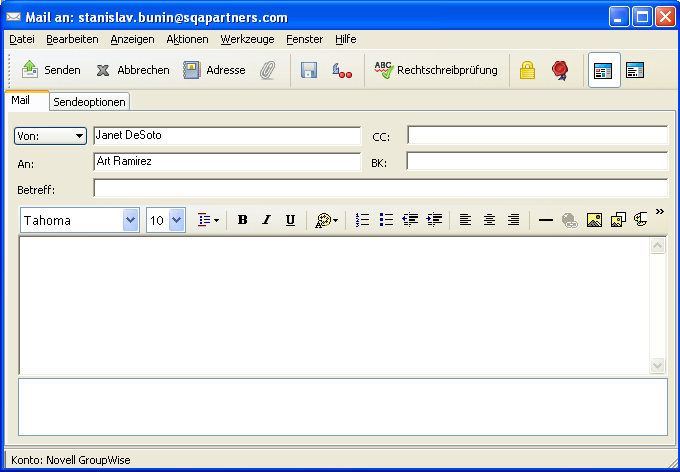Screen dimensions: 680x472
Task: Click the Konto: Novell GroupWise status text
Action: point(71,460)
